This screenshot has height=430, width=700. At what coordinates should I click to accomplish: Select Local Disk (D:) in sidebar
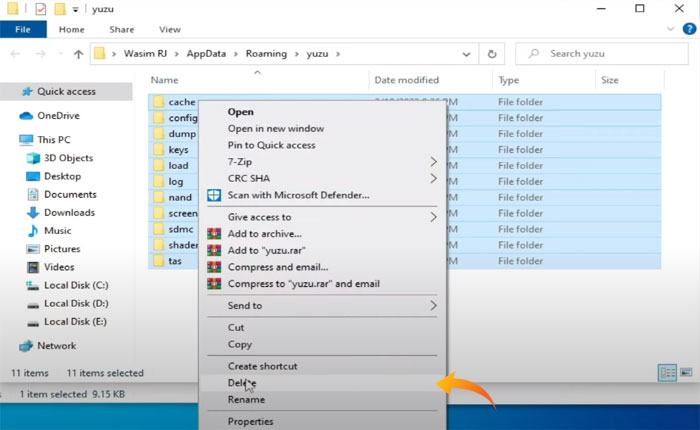click(x=76, y=303)
